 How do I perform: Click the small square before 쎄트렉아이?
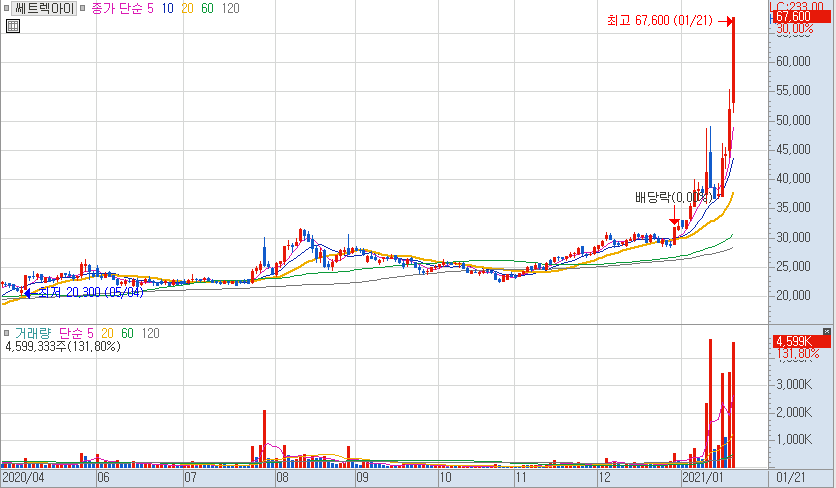6,9
